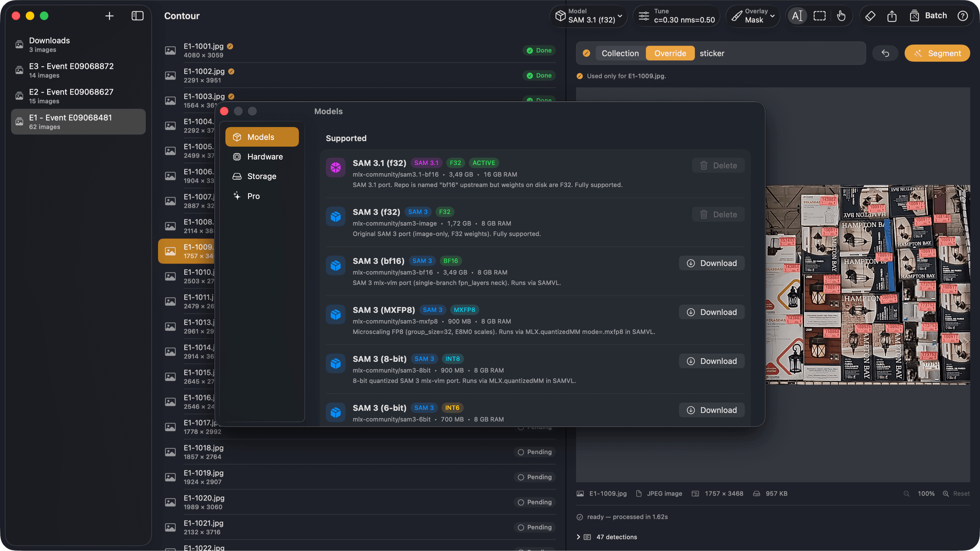This screenshot has height=551, width=980.
Task: Switch prompt scope to Collection
Action: [x=620, y=53]
